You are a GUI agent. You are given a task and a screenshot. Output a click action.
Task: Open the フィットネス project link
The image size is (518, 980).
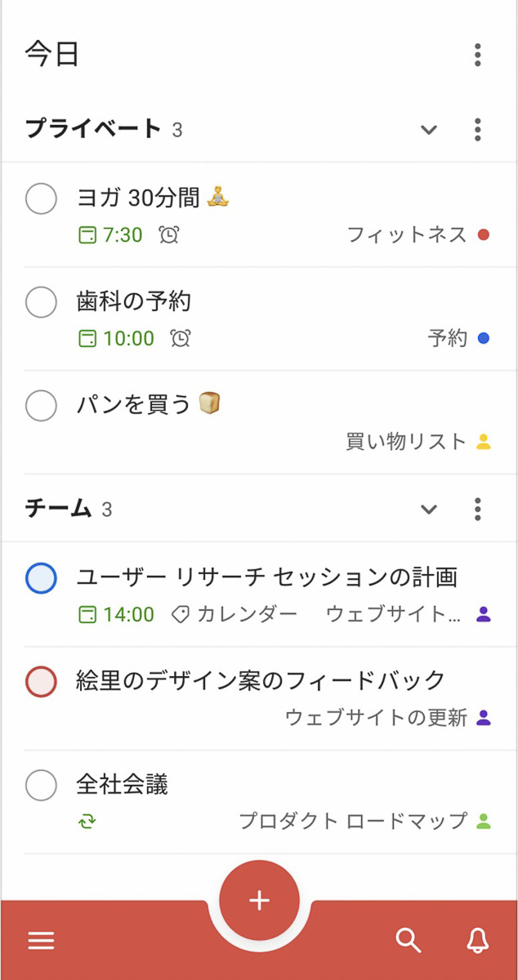[x=407, y=235]
